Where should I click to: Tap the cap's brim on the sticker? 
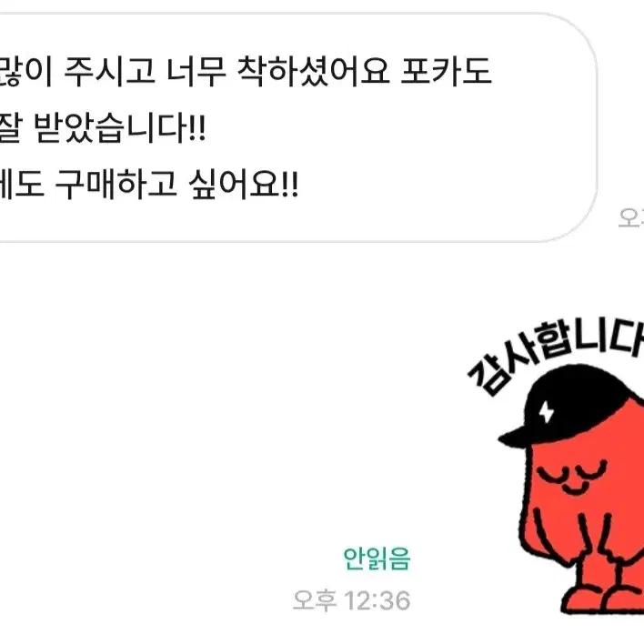(x=516, y=438)
